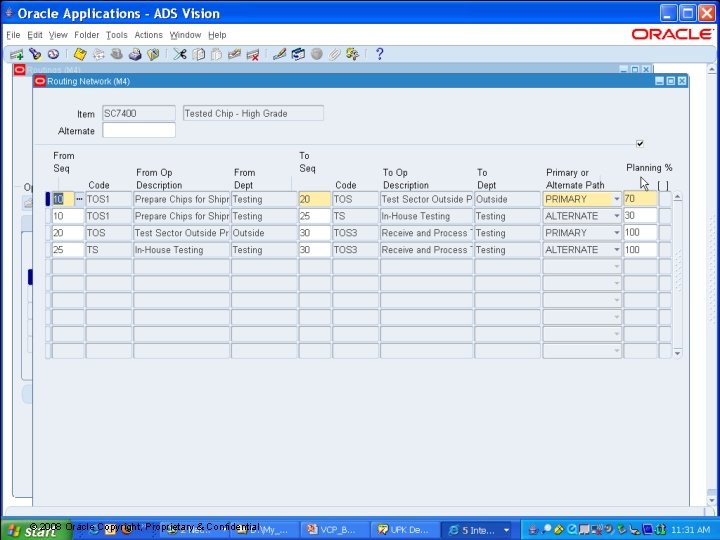
Task: Click the TOS3 code in PRIMARY 100 row
Action: pyautogui.click(x=355, y=233)
